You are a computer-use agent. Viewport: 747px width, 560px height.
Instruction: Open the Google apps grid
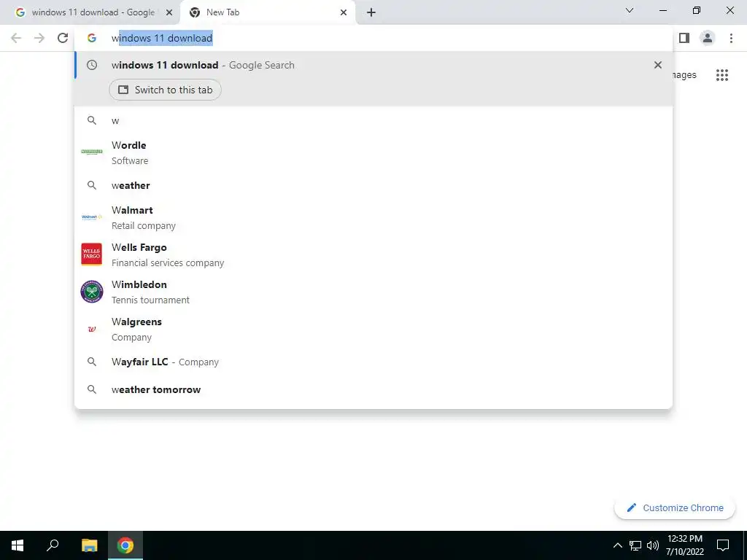722,75
